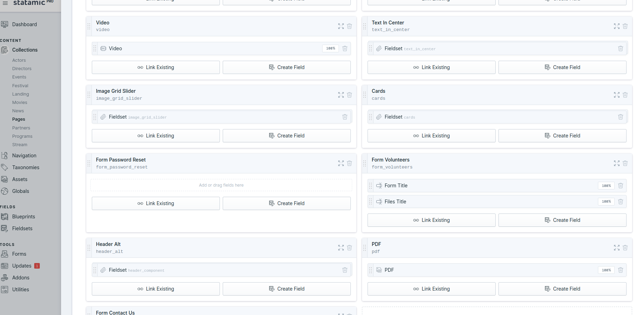Viewport: 644px width, 315px height.
Task: Delete the Image Grid Slider section
Action: 349,95
